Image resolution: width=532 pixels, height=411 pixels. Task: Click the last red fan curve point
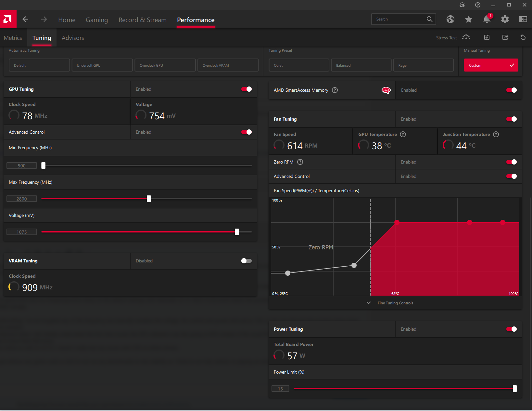[503, 222]
